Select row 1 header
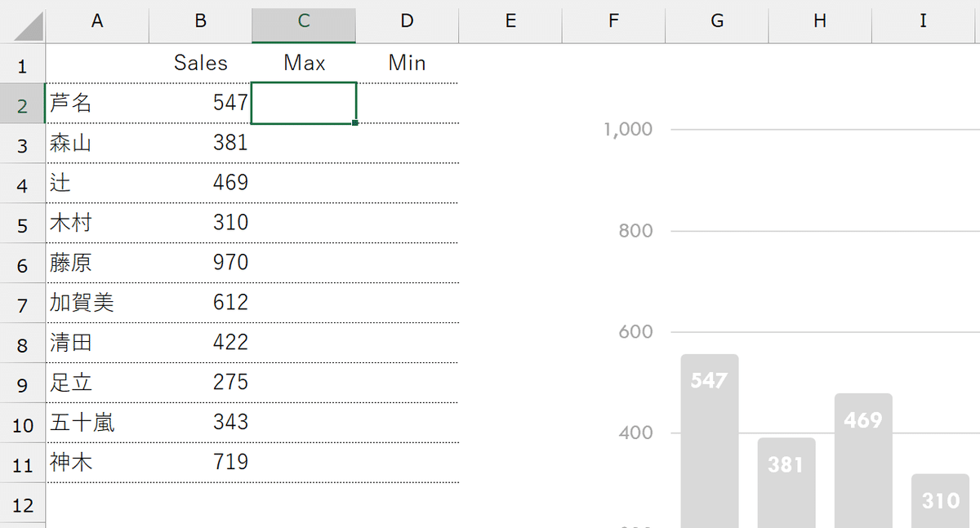Image resolution: width=980 pixels, height=528 pixels. [x=23, y=64]
